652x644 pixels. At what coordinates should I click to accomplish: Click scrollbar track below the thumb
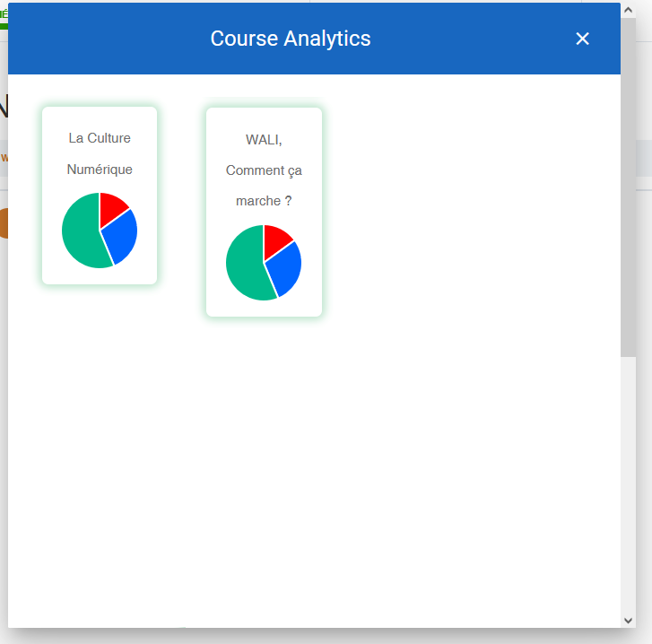628,484
